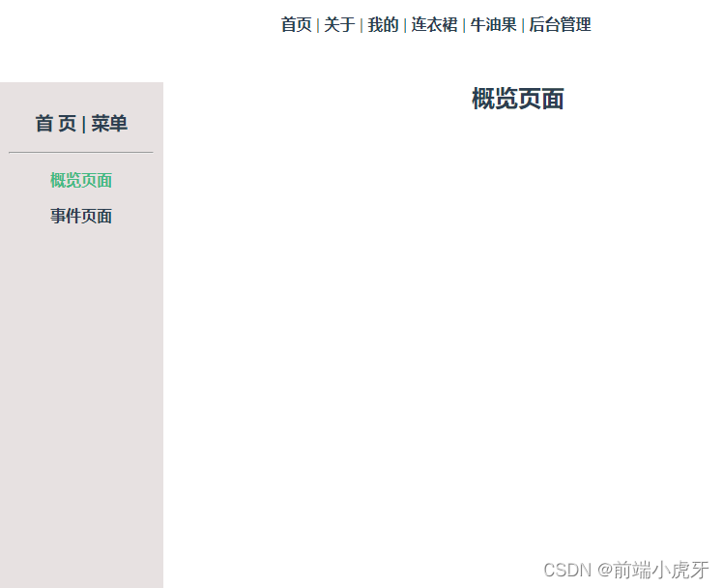Click the 概览页面 main content heading

point(517,99)
